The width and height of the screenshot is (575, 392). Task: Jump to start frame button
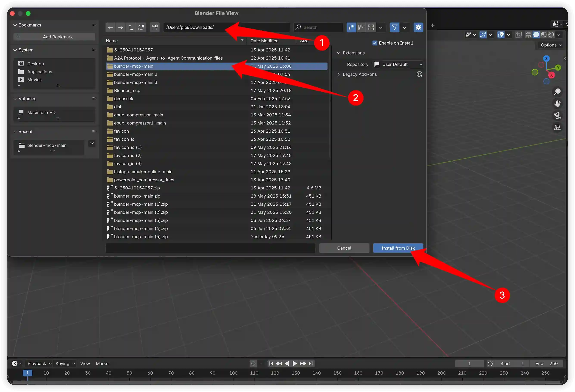271,364
